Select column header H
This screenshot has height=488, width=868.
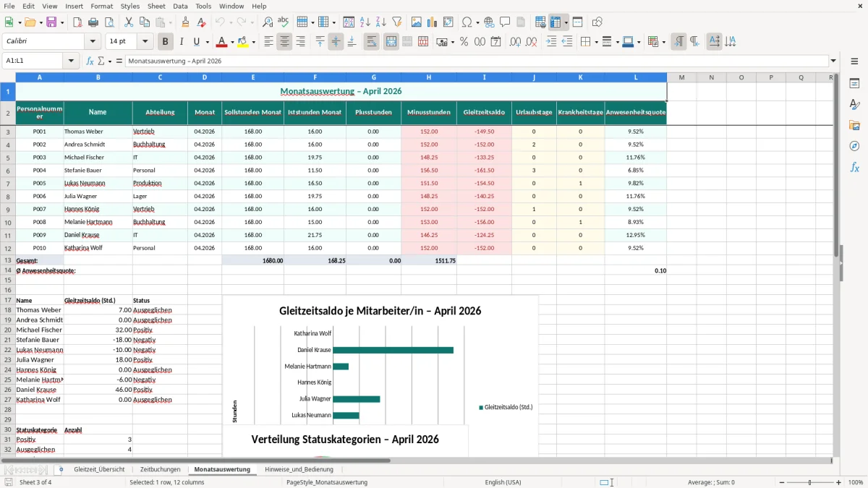point(429,77)
